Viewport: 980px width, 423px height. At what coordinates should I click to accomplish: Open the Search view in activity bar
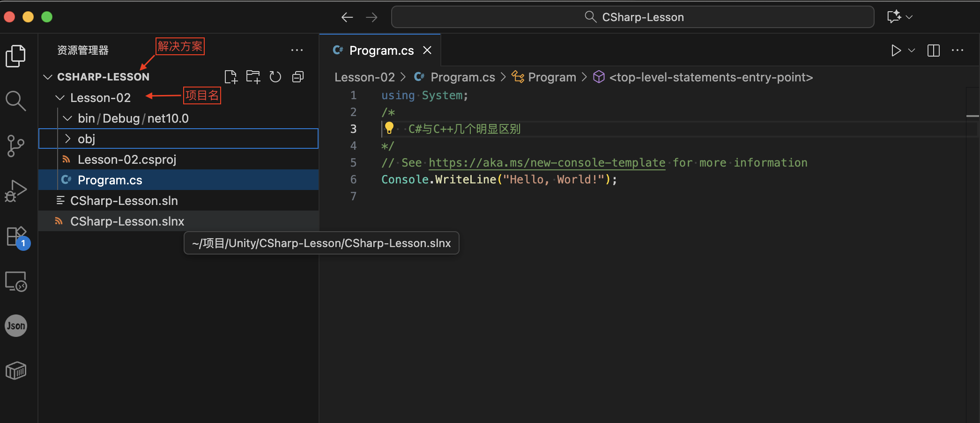click(x=15, y=101)
